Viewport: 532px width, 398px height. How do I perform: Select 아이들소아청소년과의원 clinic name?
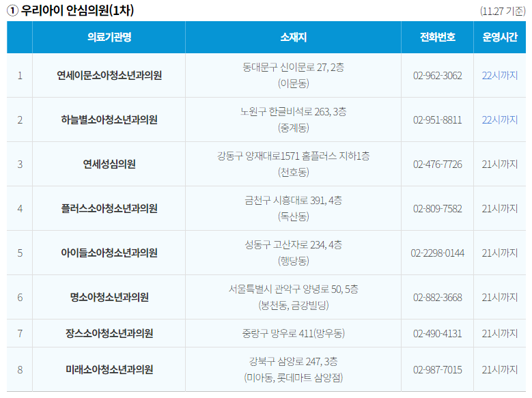click(x=109, y=253)
